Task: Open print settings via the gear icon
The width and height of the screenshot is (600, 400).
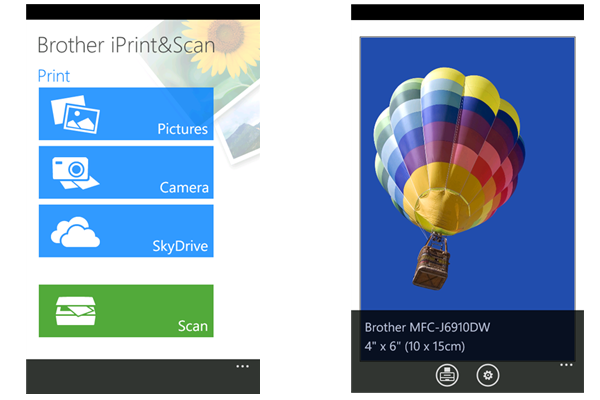Action: click(x=488, y=375)
